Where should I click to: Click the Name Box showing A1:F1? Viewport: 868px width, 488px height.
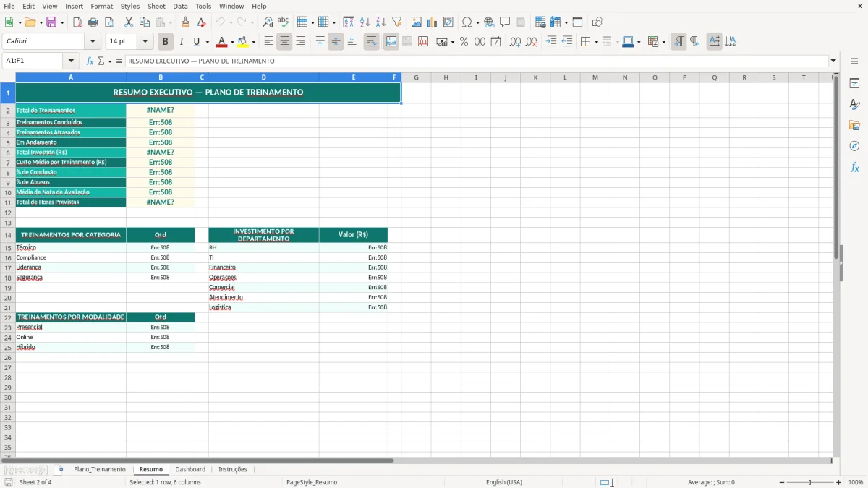(33, 61)
